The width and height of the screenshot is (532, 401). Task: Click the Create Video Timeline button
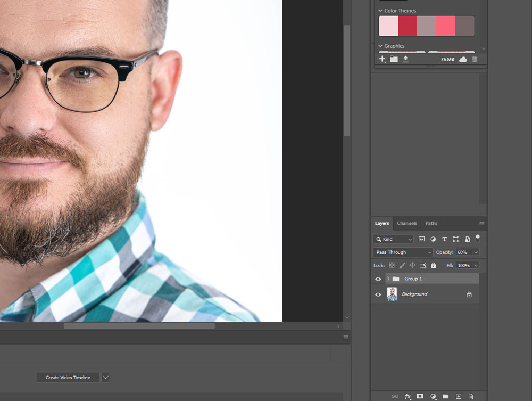pyautogui.click(x=68, y=378)
